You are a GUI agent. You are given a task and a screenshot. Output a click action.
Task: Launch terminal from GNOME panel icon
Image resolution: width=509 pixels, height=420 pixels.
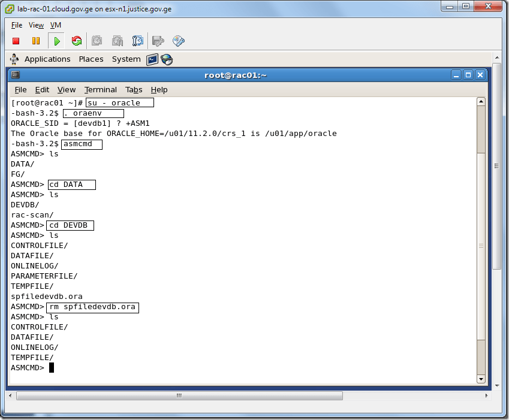coord(152,59)
